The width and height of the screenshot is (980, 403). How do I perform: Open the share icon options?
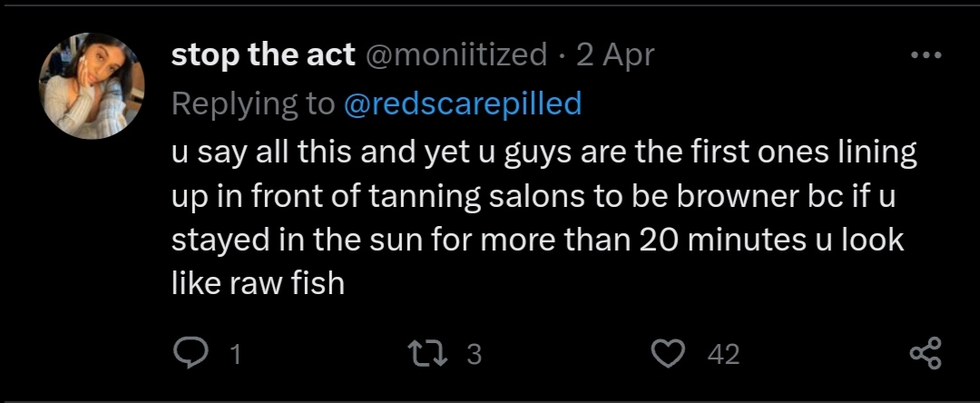925,352
